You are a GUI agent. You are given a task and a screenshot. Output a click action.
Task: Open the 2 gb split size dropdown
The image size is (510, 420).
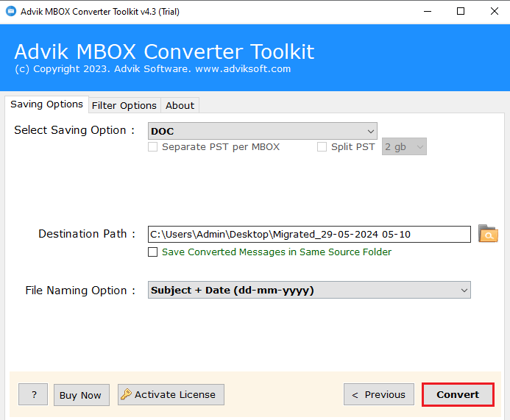pyautogui.click(x=404, y=146)
